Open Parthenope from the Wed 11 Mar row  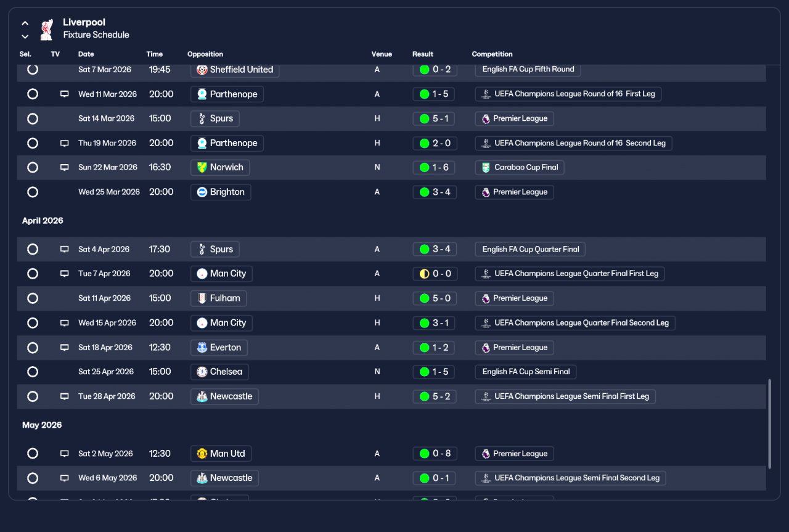click(227, 94)
